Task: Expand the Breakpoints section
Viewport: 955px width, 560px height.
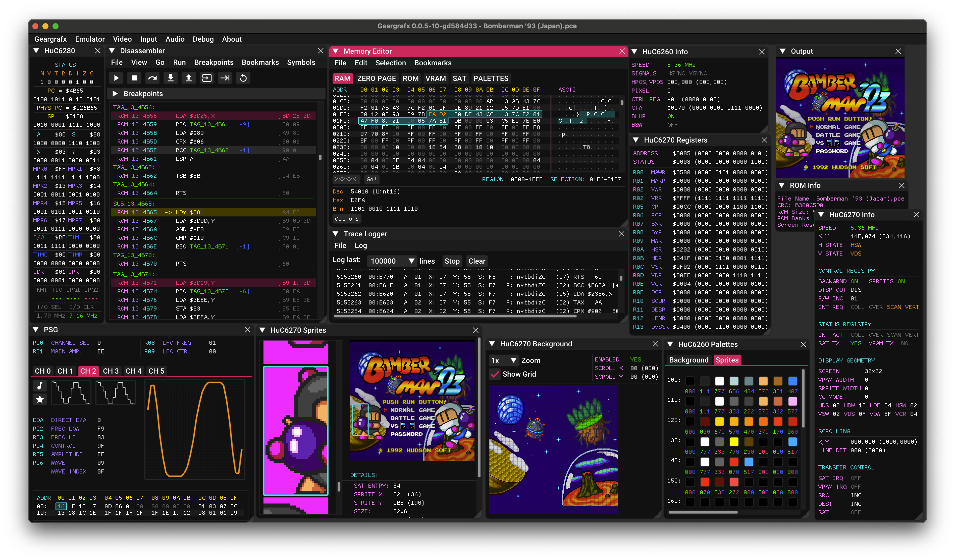Action: (115, 94)
